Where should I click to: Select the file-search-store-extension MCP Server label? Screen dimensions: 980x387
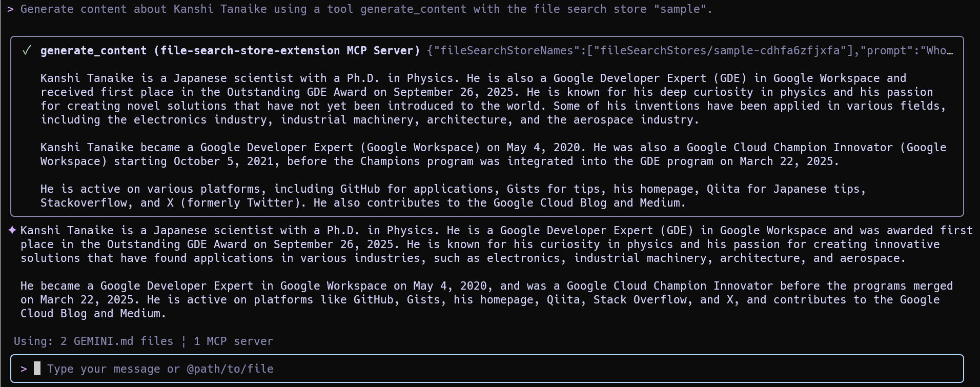point(290,51)
